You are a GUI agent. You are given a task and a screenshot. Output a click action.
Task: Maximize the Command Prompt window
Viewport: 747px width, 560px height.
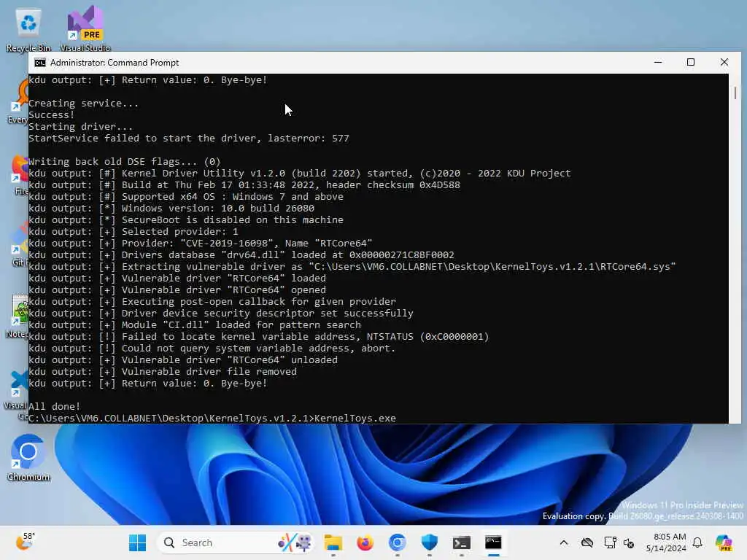click(x=691, y=63)
